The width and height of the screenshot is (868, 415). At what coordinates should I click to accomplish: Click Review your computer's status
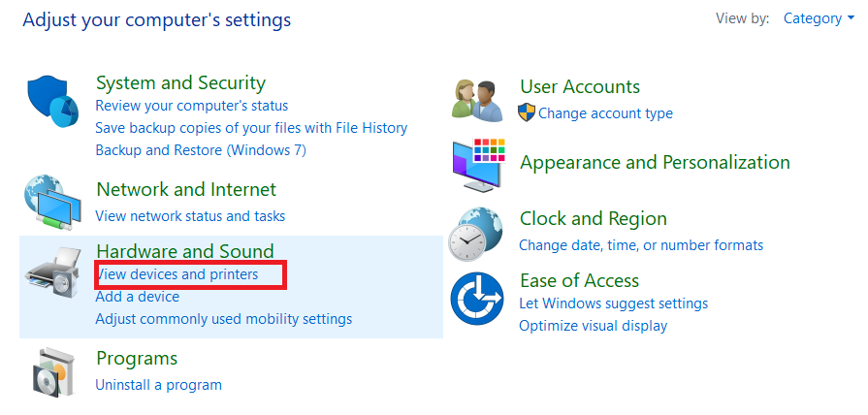tap(191, 105)
